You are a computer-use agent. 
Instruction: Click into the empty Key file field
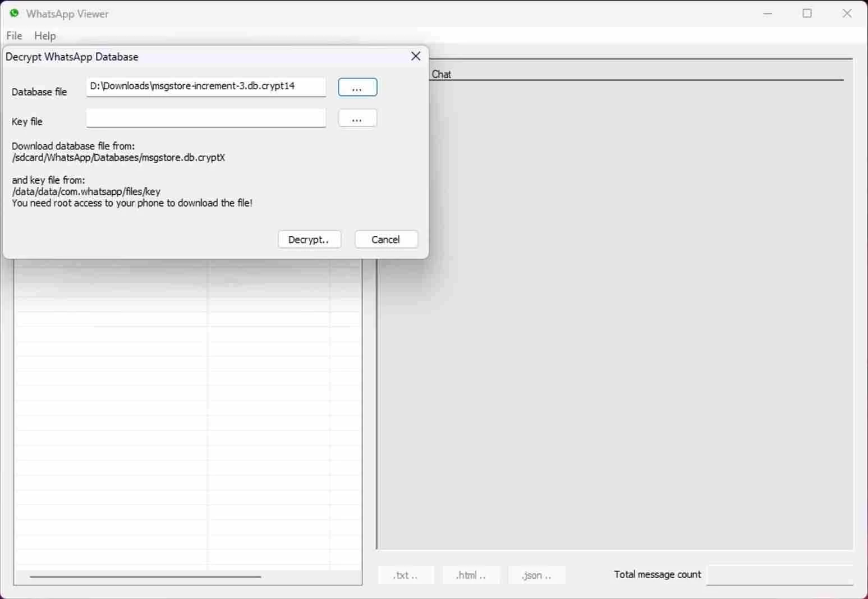(x=205, y=118)
